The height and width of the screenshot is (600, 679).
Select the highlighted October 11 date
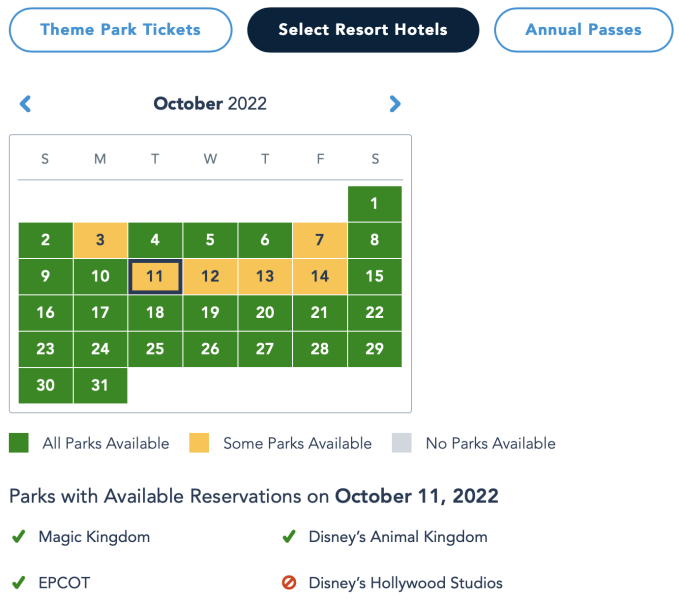pyautogui.click(x=155, y=277)
